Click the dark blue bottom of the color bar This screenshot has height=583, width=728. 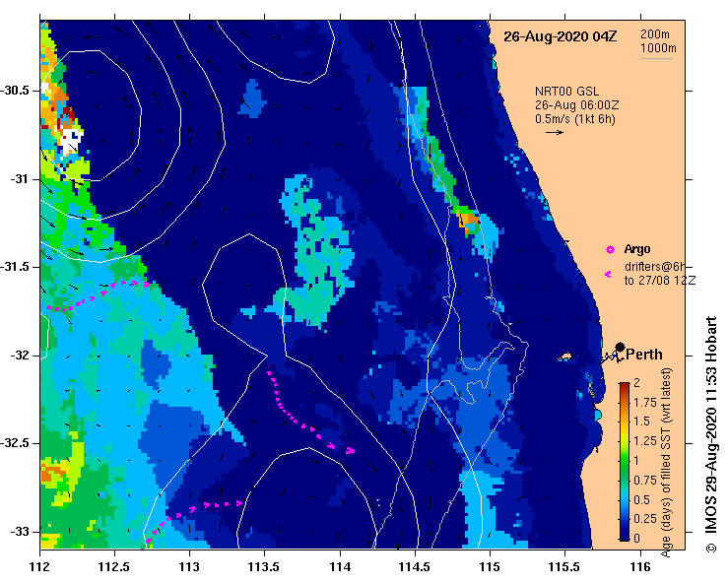coord(625,535)
